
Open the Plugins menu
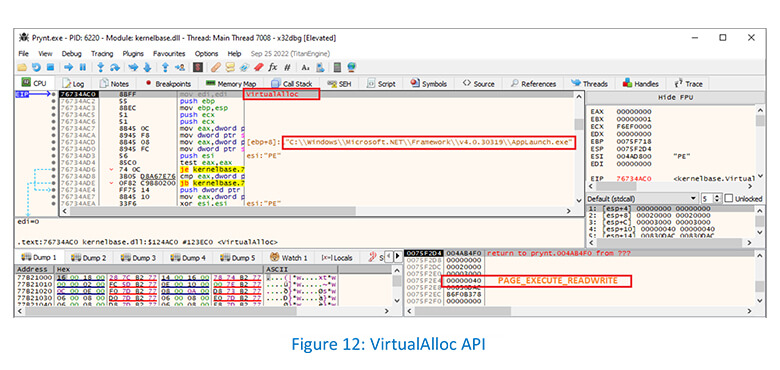click(x=133, y=53)
